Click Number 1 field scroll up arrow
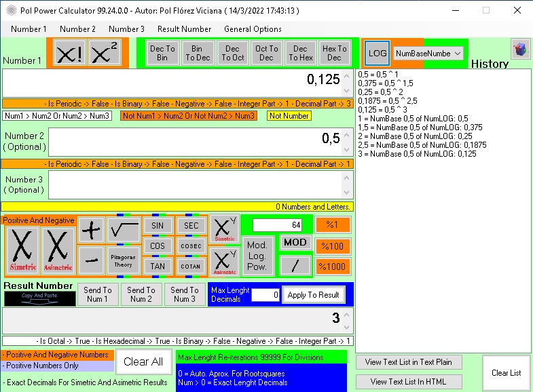The width and height of the screenshot is (533, 392). click(x=347, y=76)
